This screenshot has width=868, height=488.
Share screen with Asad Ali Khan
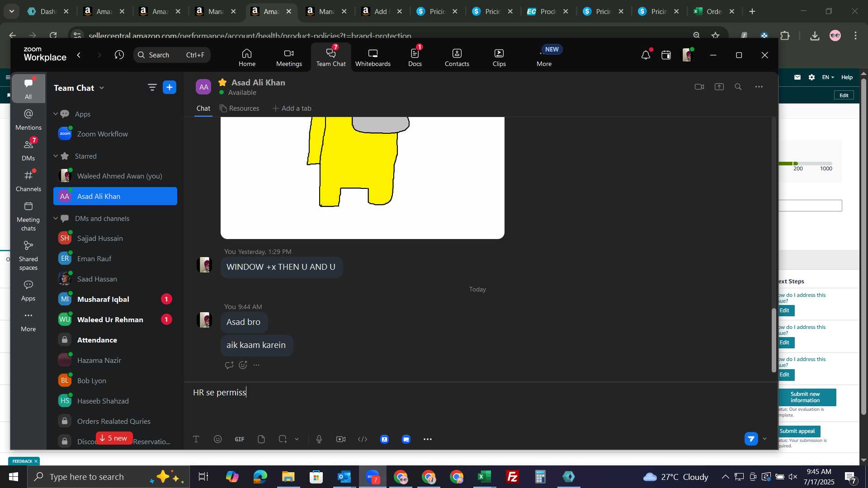coord(719,87)
